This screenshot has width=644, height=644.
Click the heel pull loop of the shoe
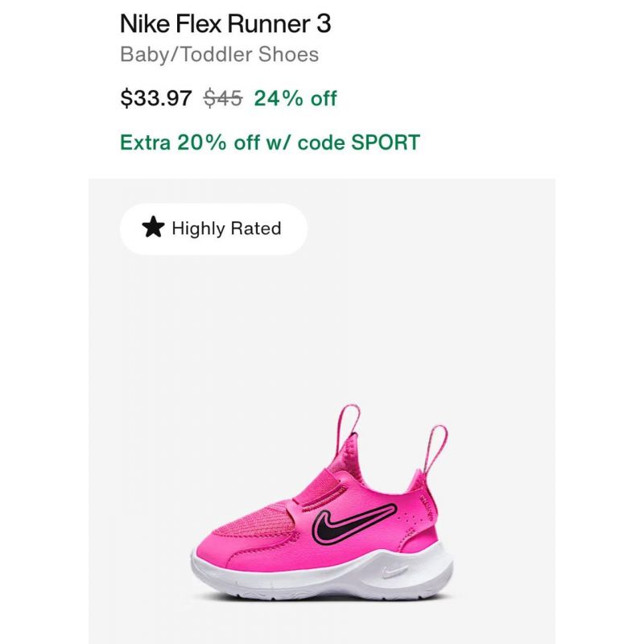click(435, 450)
